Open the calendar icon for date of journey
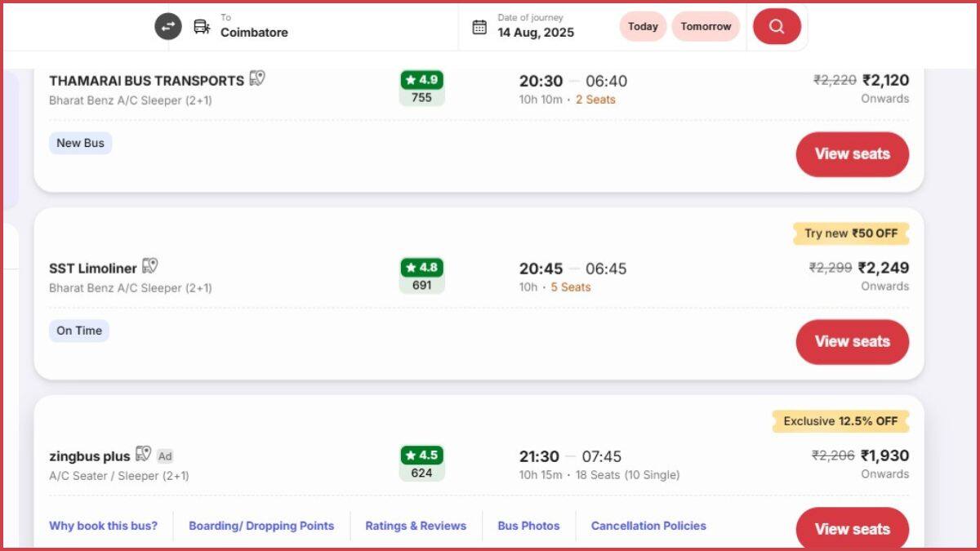Viewport: 980px width, 551px height. (x=480, y=25)
